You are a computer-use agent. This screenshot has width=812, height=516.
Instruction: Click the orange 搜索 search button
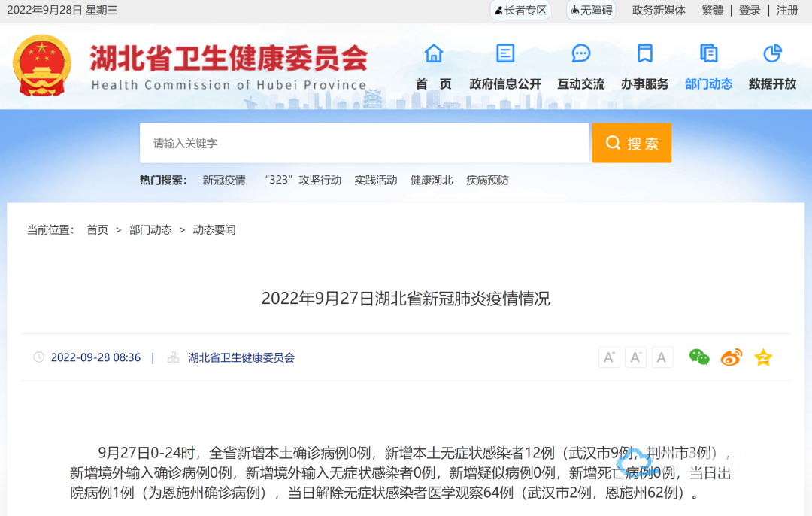pyautogui.click(x=632, y=143)
